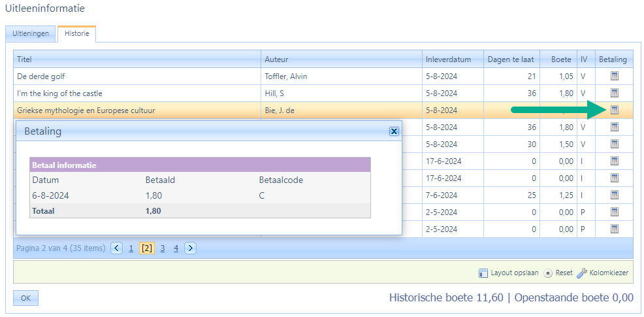The image size is (644, 317).
Task: Sort by the Titel column header
Action: click(137, 59)
